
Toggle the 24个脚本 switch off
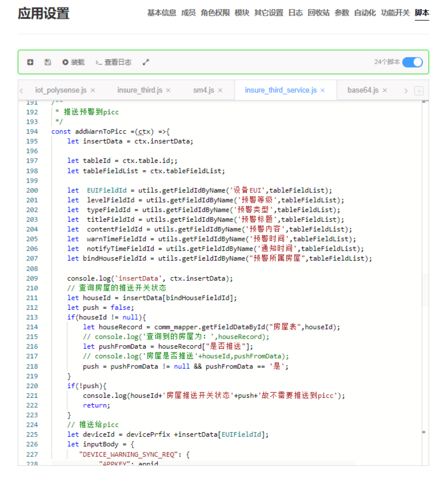tap(412, 62)
